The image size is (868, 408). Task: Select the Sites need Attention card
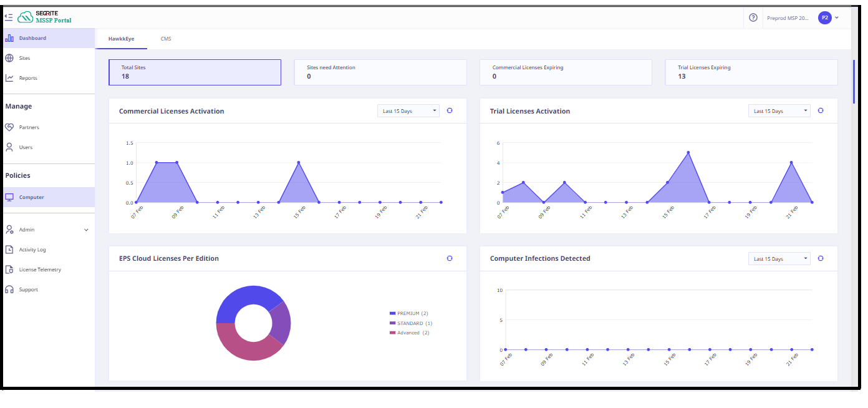point(380,72)
